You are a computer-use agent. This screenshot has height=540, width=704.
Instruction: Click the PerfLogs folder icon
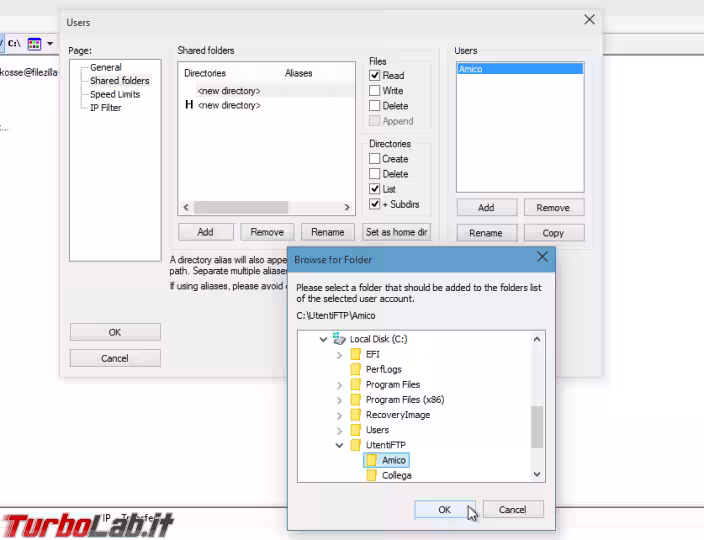pyautogui.click(x=355, y=369)
